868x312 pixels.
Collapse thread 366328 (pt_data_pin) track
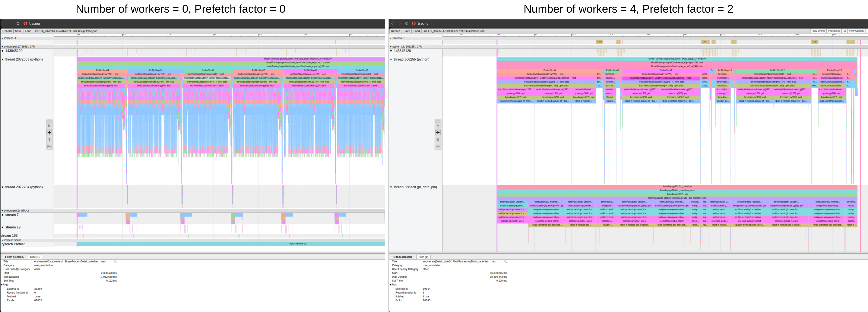[391, 187]
